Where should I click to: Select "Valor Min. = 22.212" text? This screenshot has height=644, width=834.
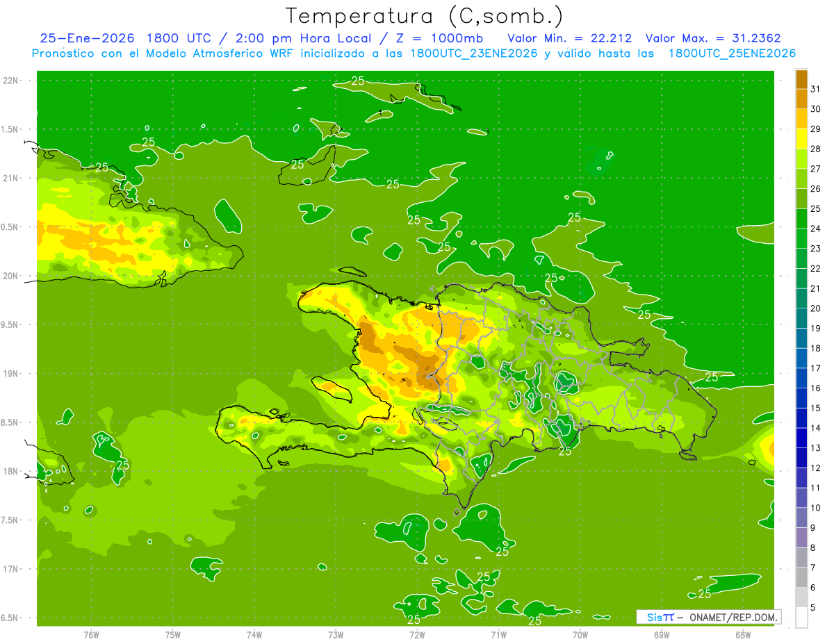[570, 38]
